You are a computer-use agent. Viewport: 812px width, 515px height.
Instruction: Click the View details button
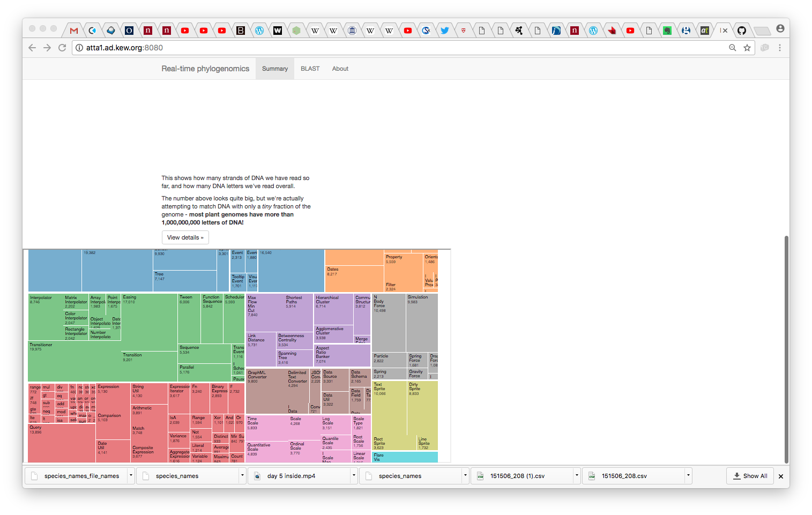[x=185, y=237]
